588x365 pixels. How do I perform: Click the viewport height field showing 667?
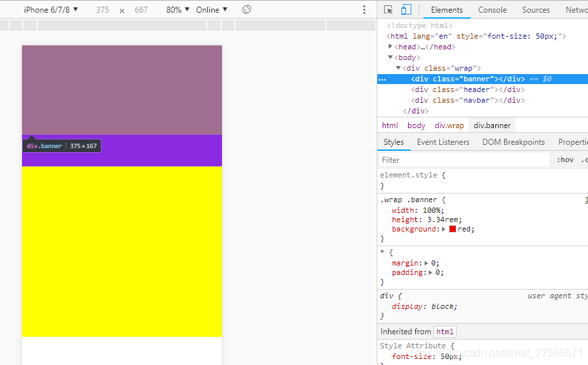coord(141,10)
